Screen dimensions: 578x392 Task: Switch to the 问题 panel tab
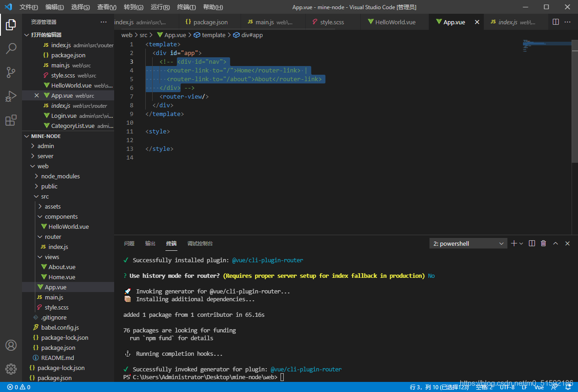(129, 243)
